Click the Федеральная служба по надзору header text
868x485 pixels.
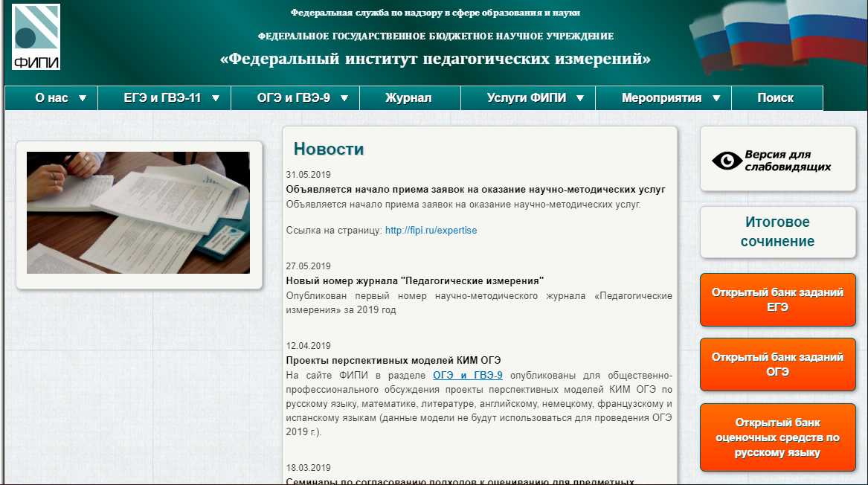tap(435, 13)
